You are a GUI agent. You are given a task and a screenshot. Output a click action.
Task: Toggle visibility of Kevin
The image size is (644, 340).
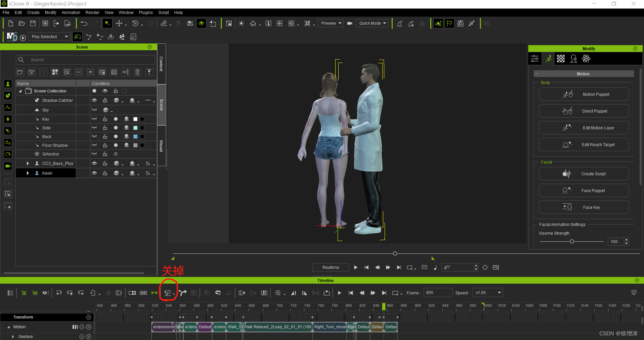(94, 173)
